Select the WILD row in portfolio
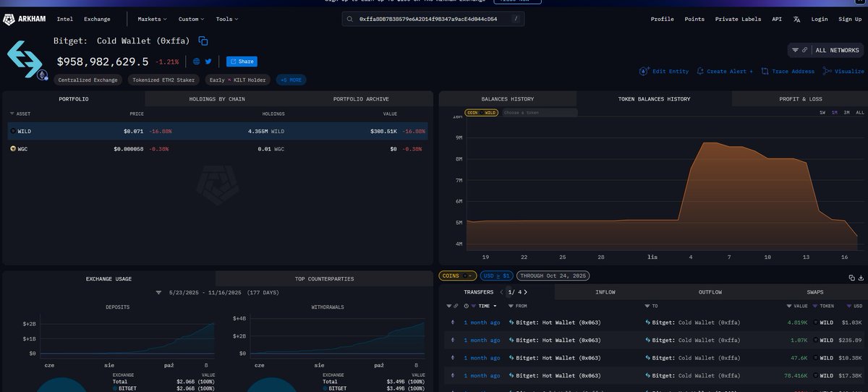 [x=218, y=132]
